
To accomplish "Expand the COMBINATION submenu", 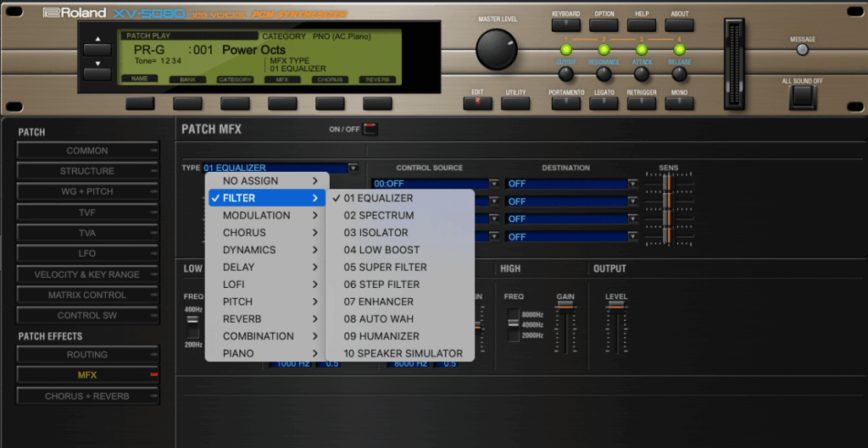I will click(267, 335).
